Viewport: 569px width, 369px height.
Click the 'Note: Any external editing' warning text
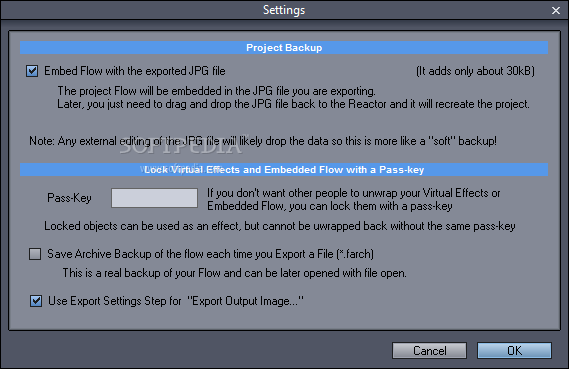click(263, 141)
